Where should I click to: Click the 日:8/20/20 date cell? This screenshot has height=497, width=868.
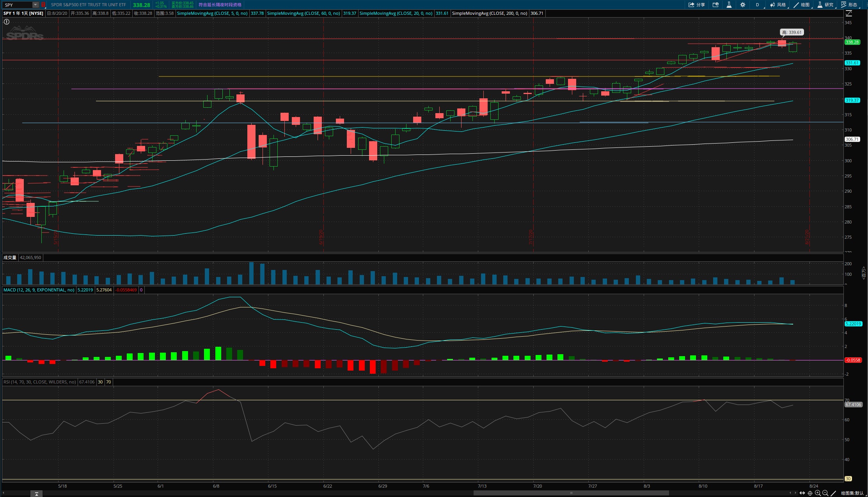click(x=57, y=13)
